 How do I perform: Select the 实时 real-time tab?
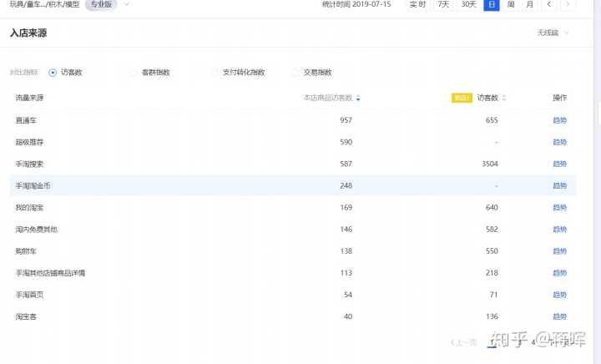point(417,5)
